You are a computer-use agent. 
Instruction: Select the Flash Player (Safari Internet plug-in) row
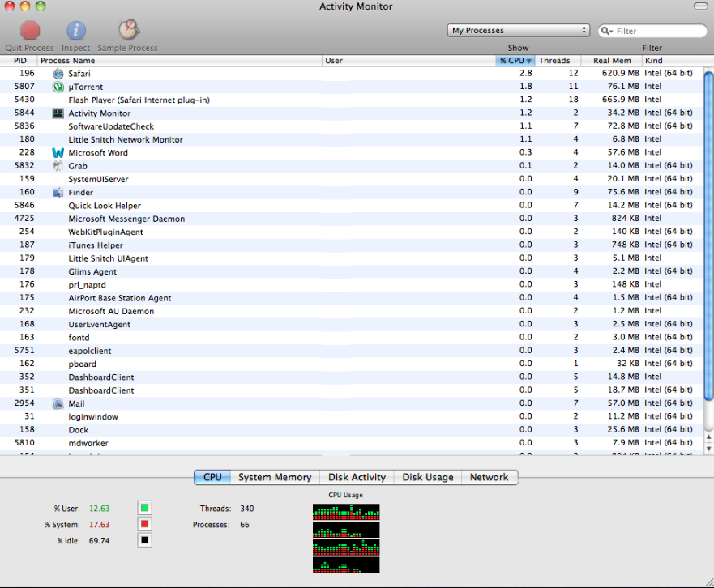(x=351, y=100)
